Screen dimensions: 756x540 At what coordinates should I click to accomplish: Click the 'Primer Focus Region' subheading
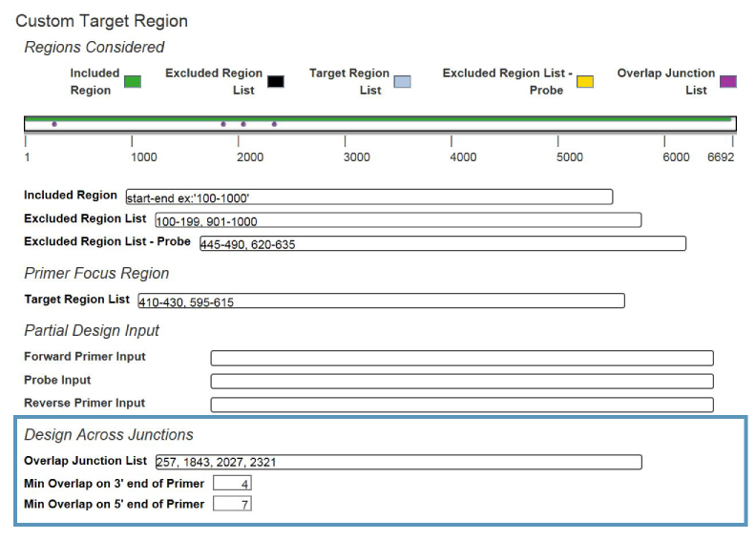click(96, 273)
